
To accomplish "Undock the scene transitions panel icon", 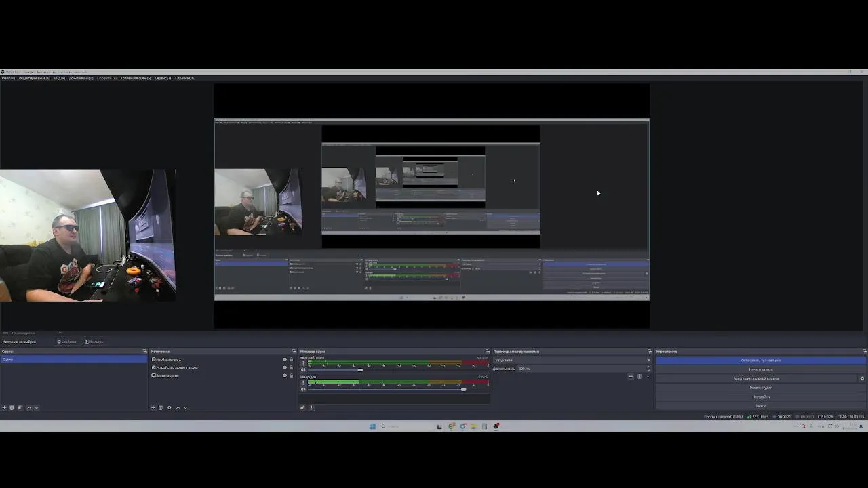I will point(649,351).
